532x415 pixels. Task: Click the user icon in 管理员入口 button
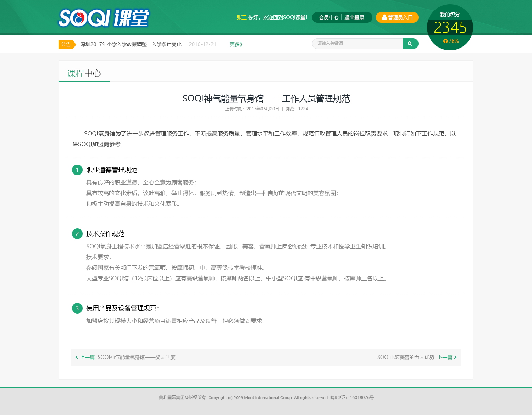[384, 17]
